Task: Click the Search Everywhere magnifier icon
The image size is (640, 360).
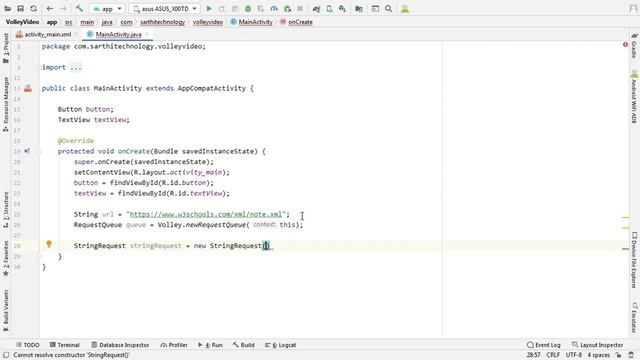Action: click(x=388, y=9)
